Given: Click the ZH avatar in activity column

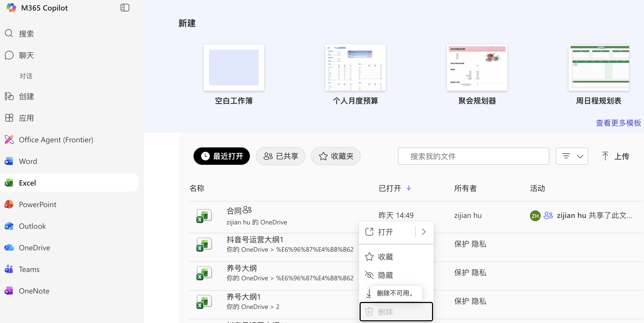Looking at the screenshot, I should click(535, 216).
